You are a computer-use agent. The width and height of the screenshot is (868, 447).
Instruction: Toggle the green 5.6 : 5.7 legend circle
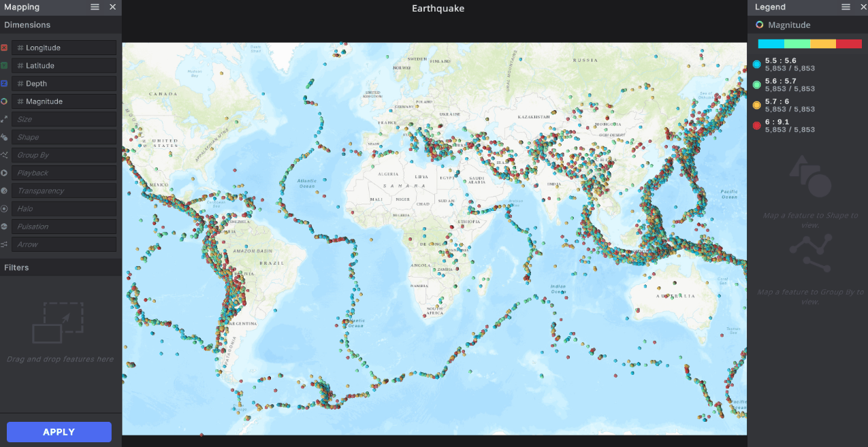pos(757,85)
